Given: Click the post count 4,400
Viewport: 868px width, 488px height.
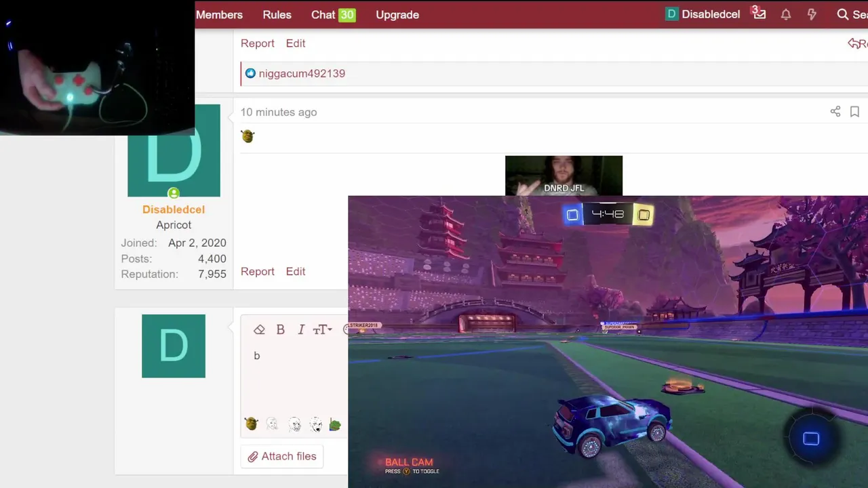Looking at the screenshot, I should click(x=212, y=258).
